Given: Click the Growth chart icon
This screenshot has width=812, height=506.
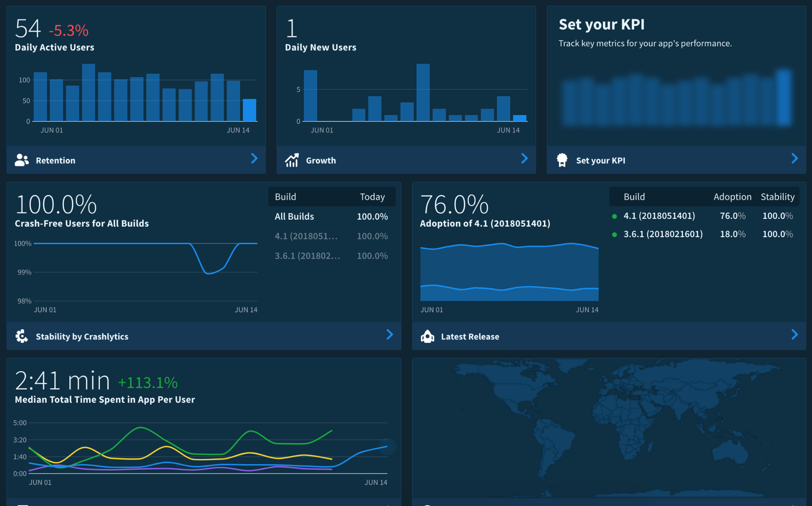Looking at the screenshot, I should pos(292,160).
